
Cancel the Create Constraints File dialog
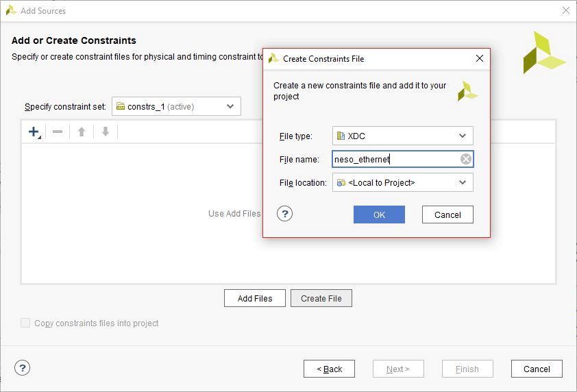click(x=447, y=215)
